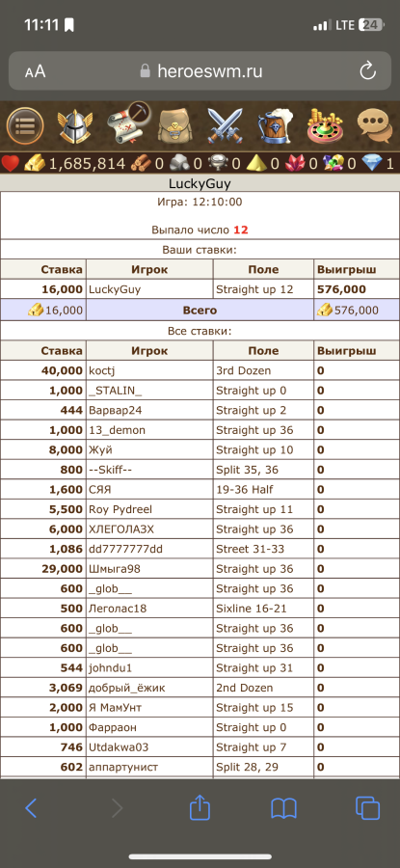Open the Safari bookmarks book icon
Image resolution: width=400 pixels, height=868 pixels.
pos(283,809)
